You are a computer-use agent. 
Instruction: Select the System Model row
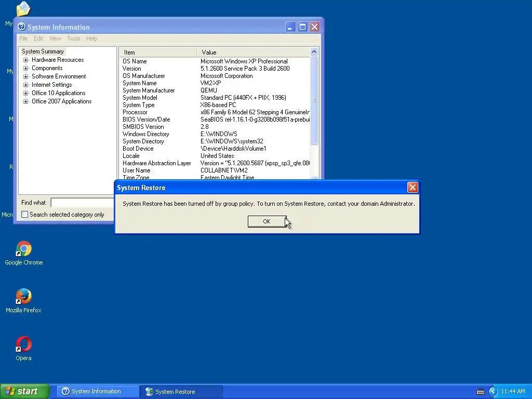(215, 98)
